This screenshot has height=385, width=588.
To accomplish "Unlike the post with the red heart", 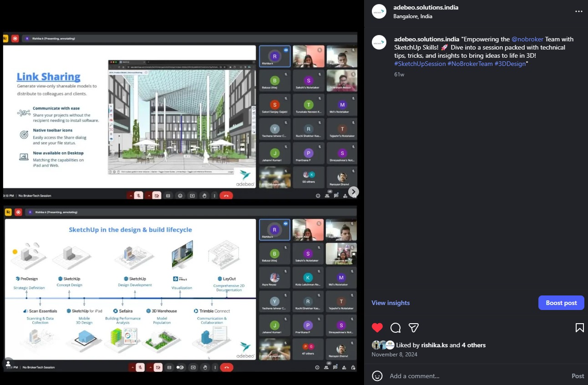I will [377, 328].
